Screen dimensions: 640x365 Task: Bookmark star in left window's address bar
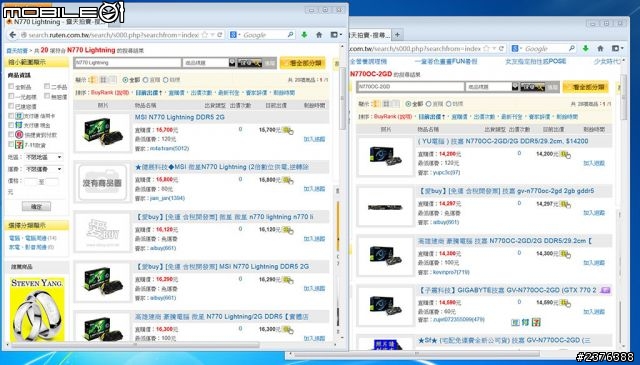[x=205, y=35]
